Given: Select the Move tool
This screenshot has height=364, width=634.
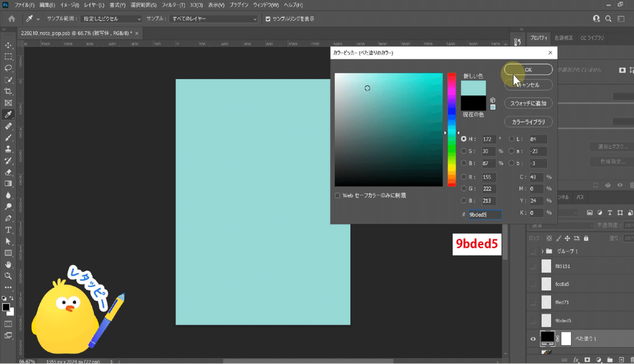Looking at the screenshot, I should pos(8,45).
